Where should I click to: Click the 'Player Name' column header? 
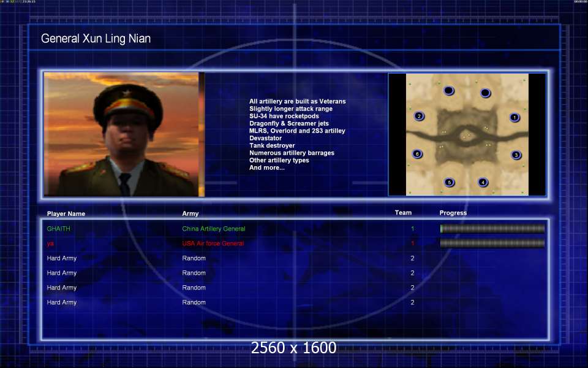click(66, 213)
